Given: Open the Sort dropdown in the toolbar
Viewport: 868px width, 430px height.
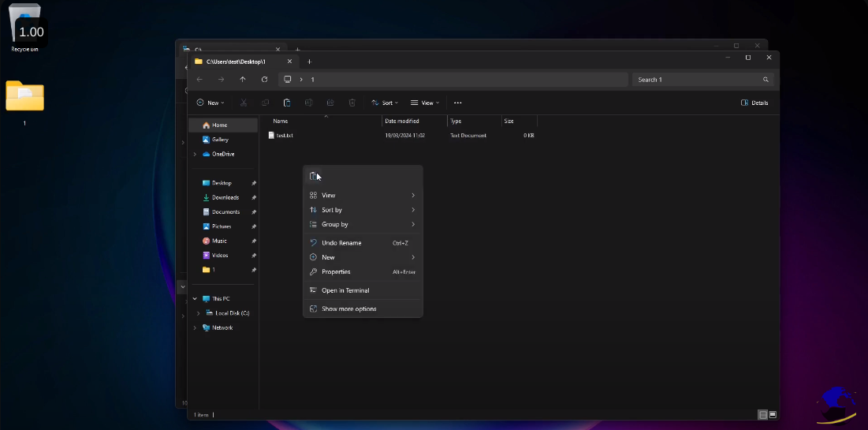Looking at the screenshot, I should point(385,103).
